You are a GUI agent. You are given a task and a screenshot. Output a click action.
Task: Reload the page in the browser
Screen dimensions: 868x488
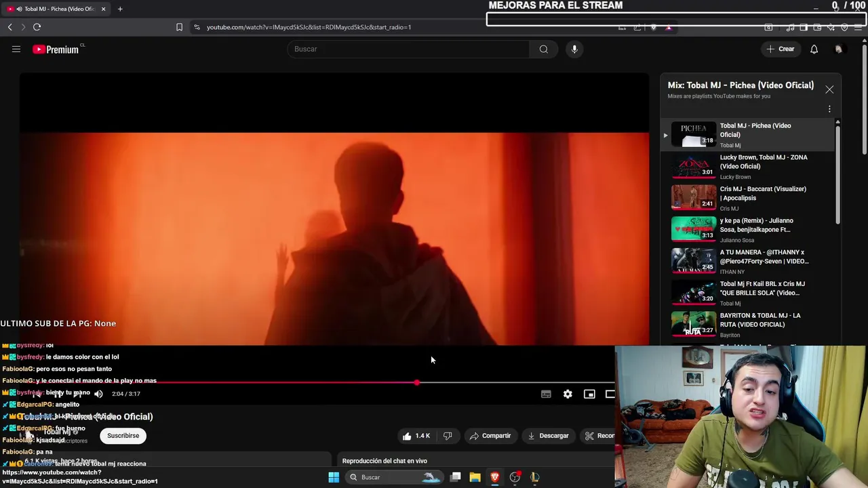(x=37, y=27)
